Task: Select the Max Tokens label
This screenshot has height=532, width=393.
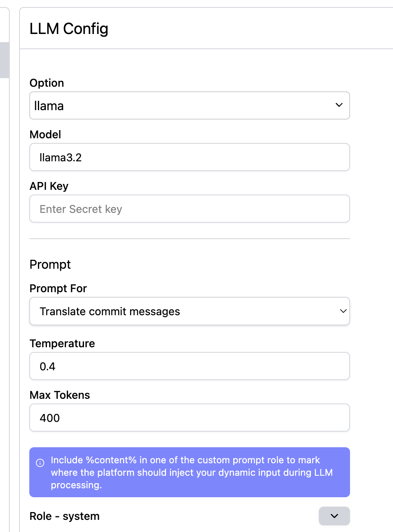Action: [59, 395]
